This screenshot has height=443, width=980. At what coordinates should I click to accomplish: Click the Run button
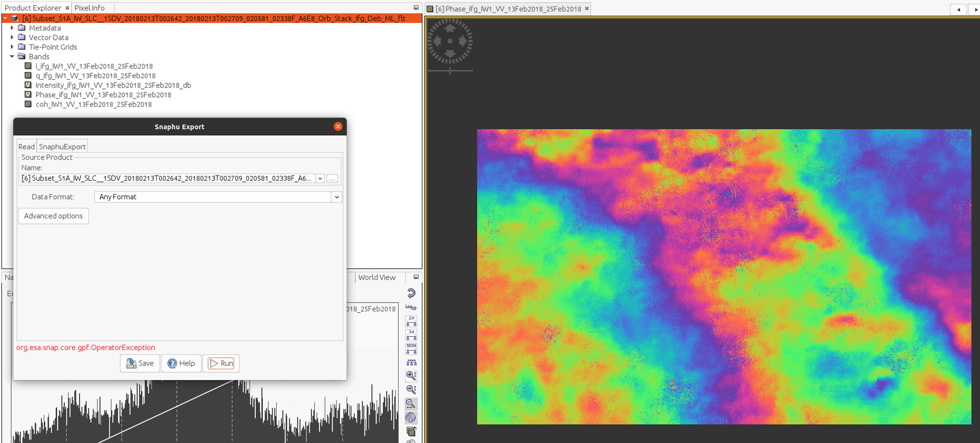(x=221, y=363)
